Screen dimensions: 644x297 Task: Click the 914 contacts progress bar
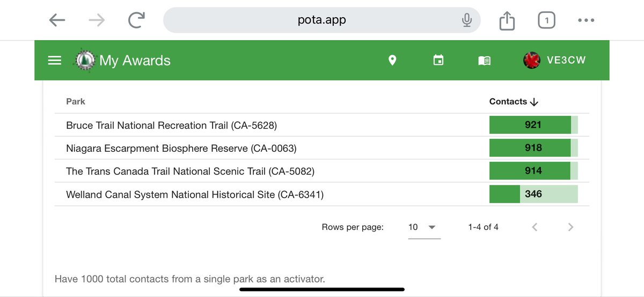(x=533, y=171)
